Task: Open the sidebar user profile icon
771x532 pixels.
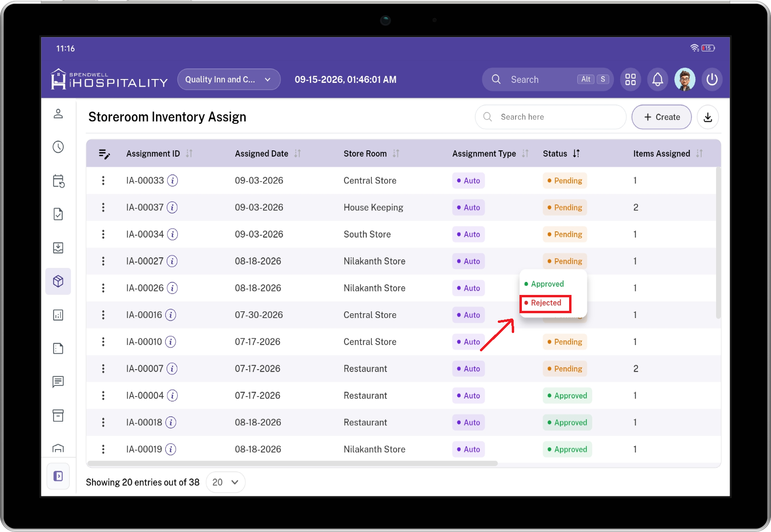Action: pyautogui.click(x=58, y=114)
